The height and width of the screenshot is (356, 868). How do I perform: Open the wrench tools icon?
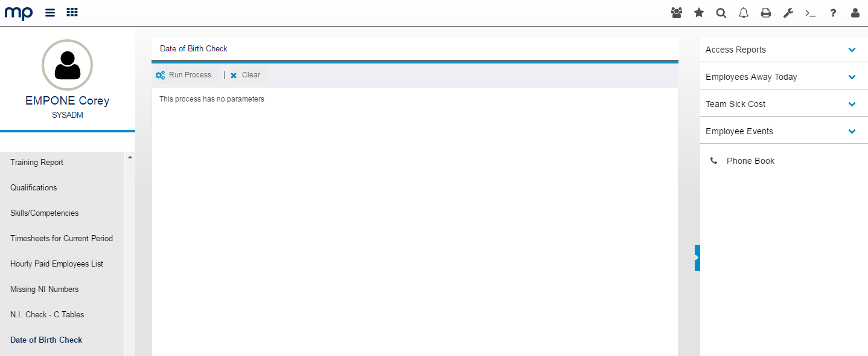click(788, 13)
